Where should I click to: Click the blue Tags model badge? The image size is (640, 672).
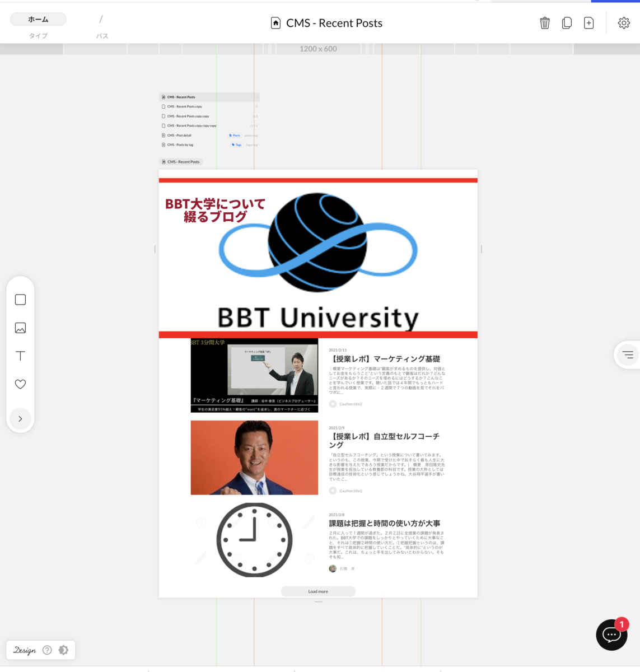[x=237, y=144]
